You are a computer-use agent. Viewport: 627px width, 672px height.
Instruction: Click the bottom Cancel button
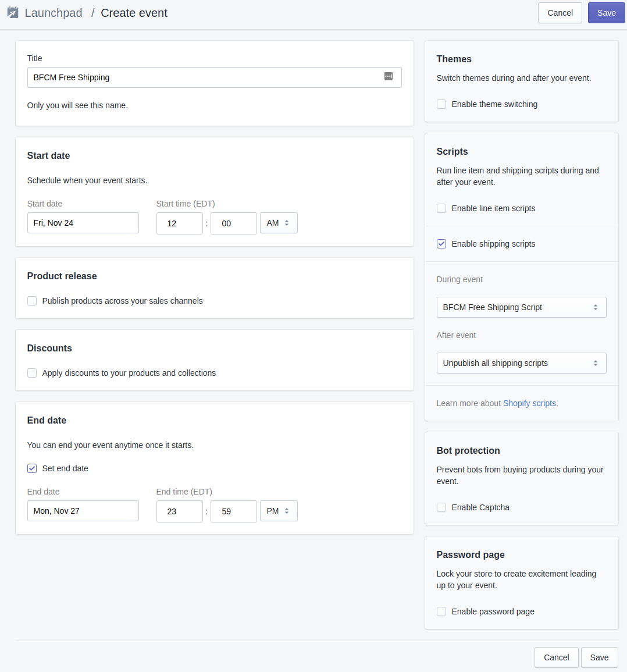coord(556,657)
